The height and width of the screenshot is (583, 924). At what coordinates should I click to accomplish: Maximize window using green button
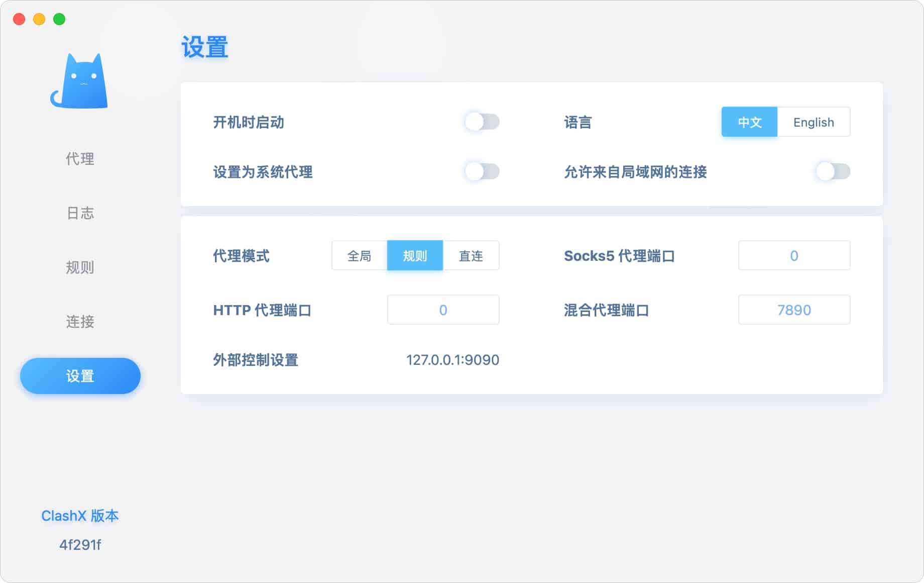click(59, 19)
